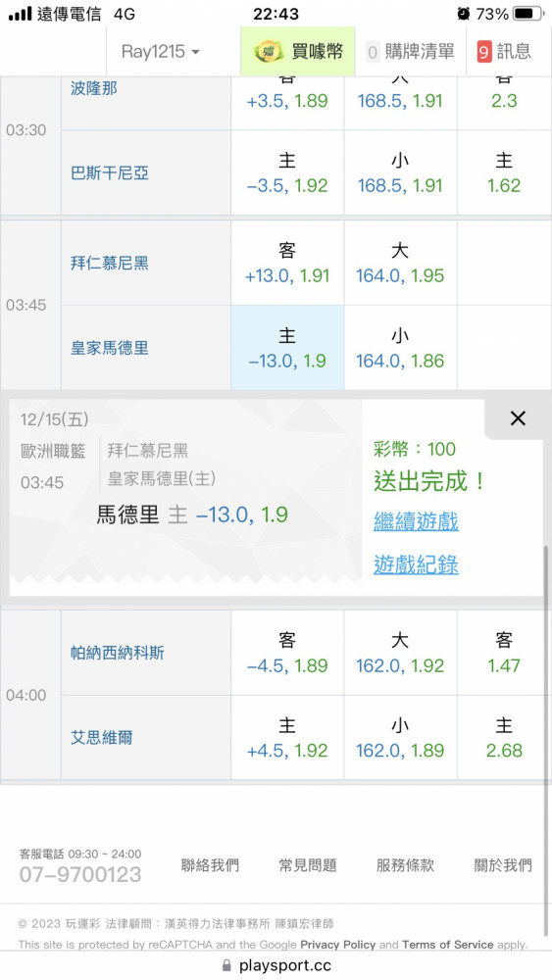The height and width of the screenshot is (980, 552).
Task: Go to 聯絡我們 footer link
Action: [210, 865]
